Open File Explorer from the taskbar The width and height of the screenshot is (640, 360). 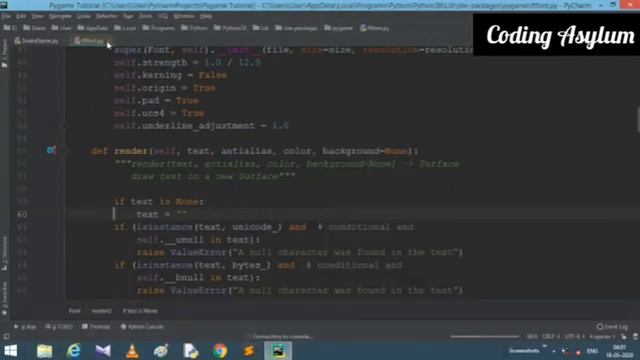[x=44, y=351]
